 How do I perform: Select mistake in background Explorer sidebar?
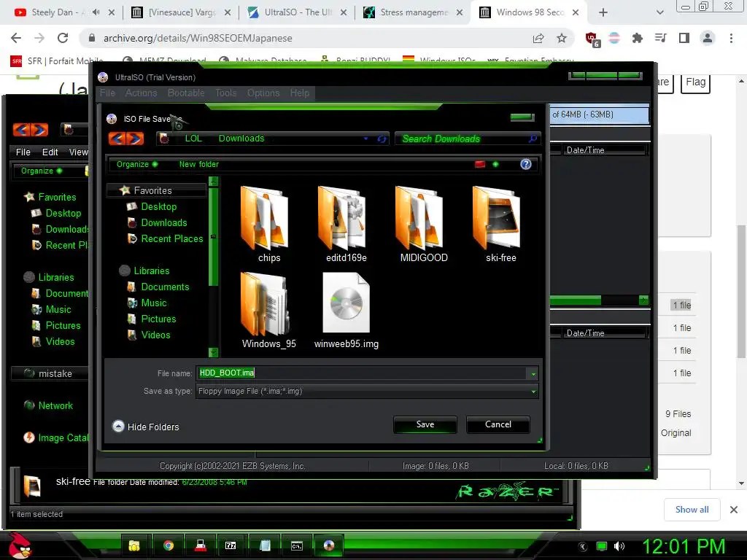50,373
